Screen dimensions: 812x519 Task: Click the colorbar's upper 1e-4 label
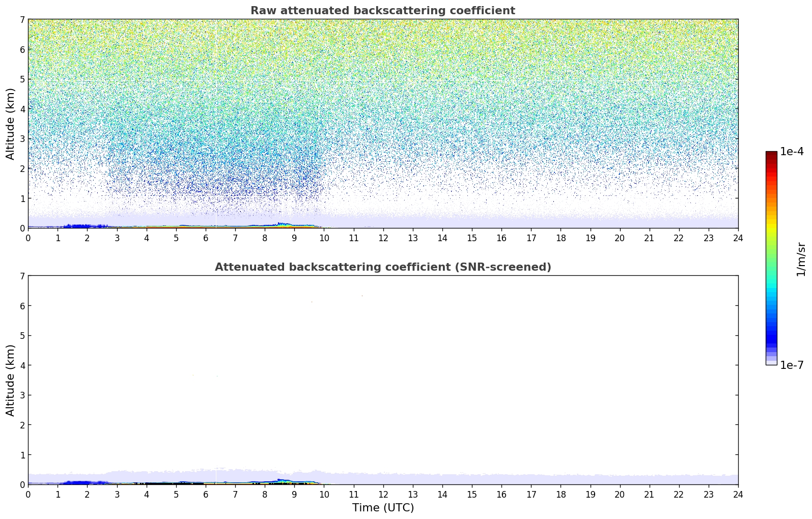792,152
